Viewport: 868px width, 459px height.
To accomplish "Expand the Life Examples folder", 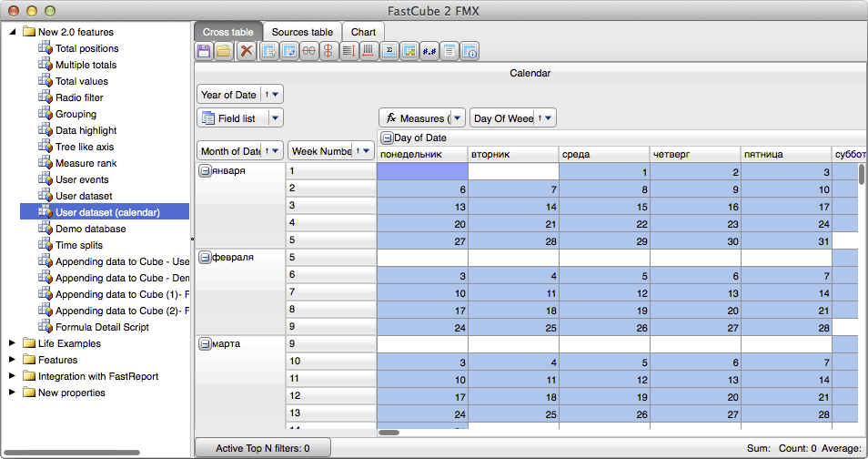I will (13, 343).
